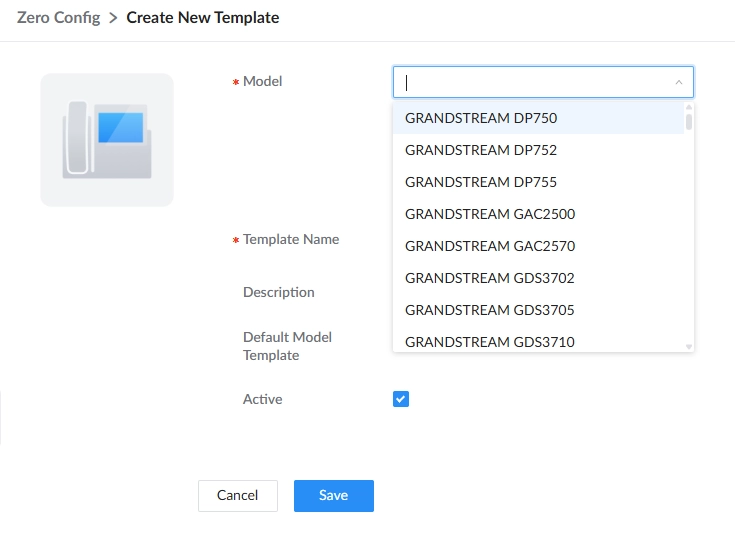Click the model list scrollbar thumb
The image size is (735, 534).
689,121
